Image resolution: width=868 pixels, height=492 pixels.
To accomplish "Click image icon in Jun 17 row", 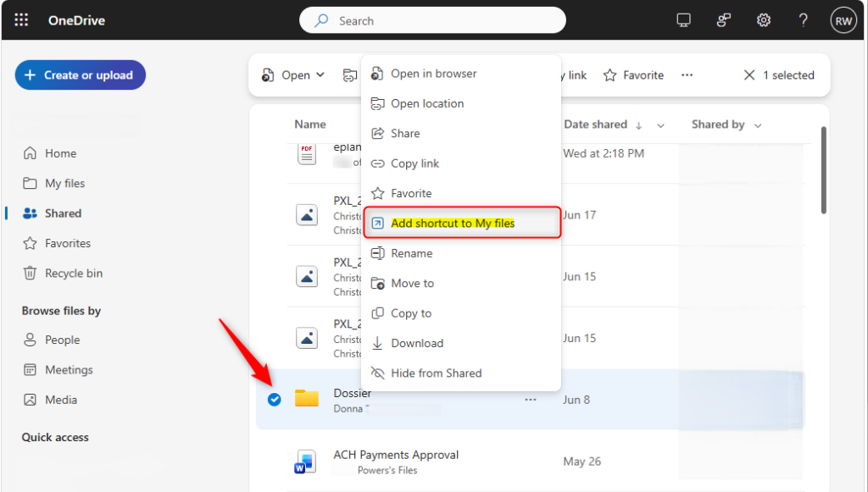I will coord(307,214).
